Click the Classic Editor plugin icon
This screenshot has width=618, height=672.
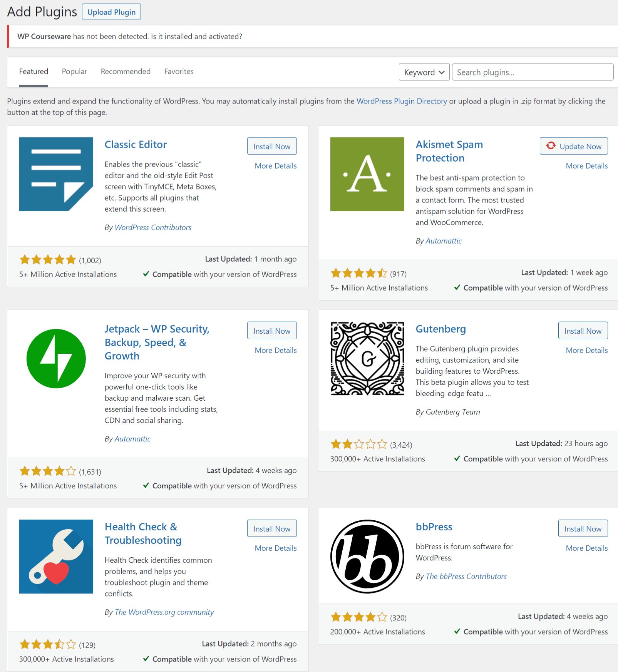pos(56,174)
